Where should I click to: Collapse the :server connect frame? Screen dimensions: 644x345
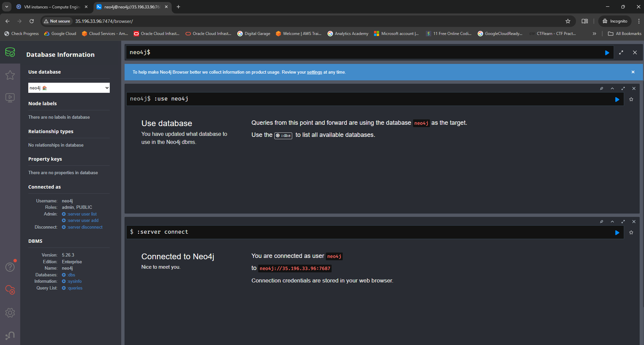point(612,222)
